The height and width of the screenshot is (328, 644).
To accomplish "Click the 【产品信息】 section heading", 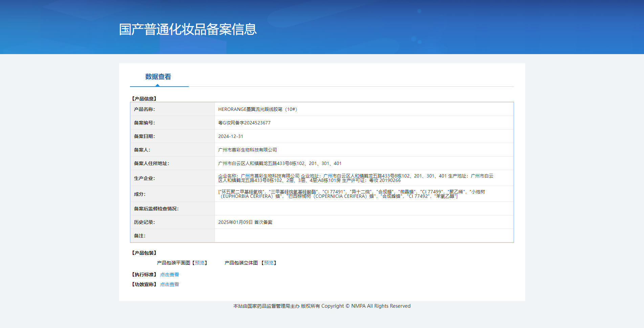I will pos(144,99).
